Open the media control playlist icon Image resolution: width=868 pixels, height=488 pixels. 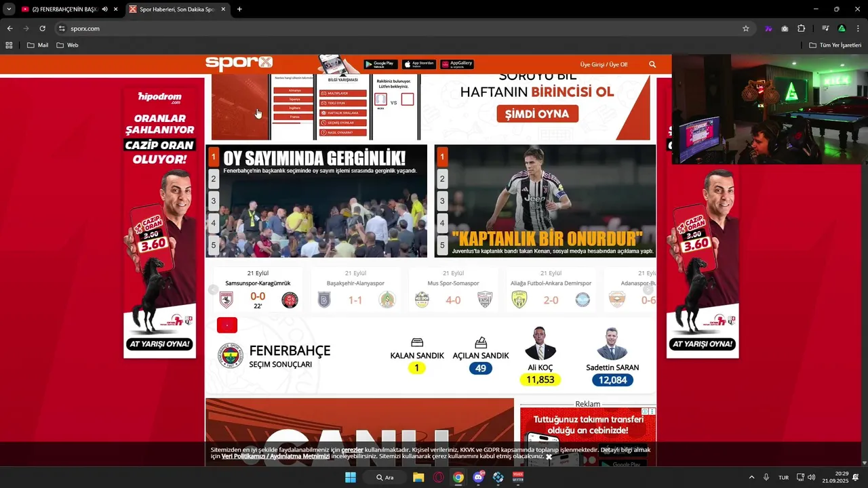coord(825,28)
